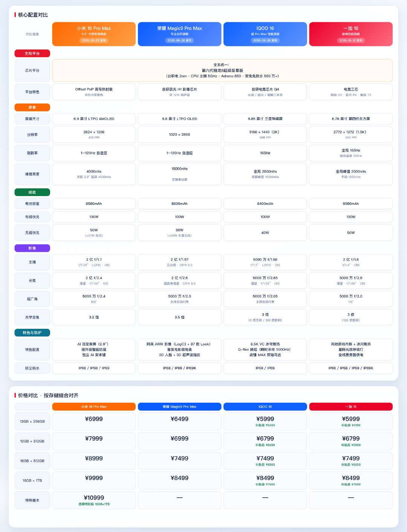Click the 特色与防护 section tag
Viewport: 407px width, 532px height.
32,333
